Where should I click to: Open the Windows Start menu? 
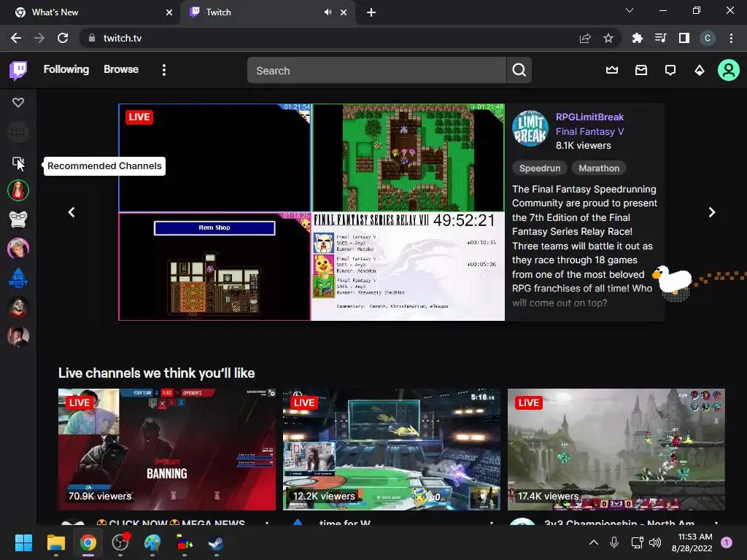(x=23, y=542)
